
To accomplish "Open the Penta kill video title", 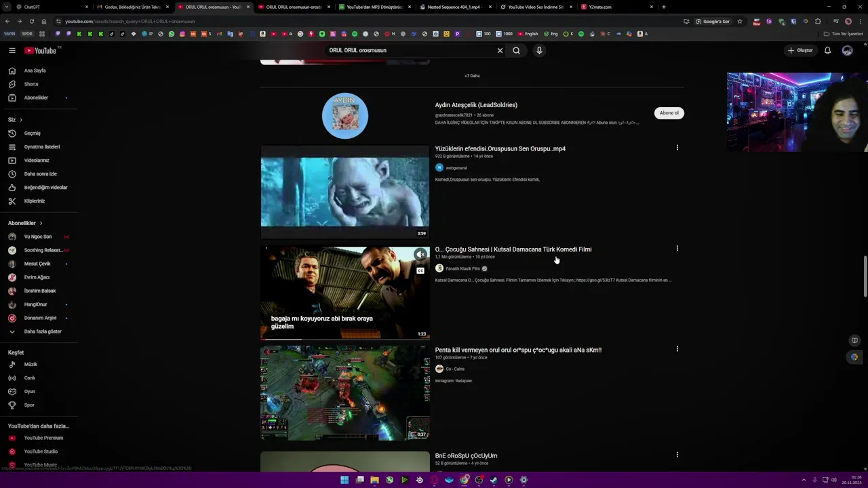I will click(x=518, y=350).
